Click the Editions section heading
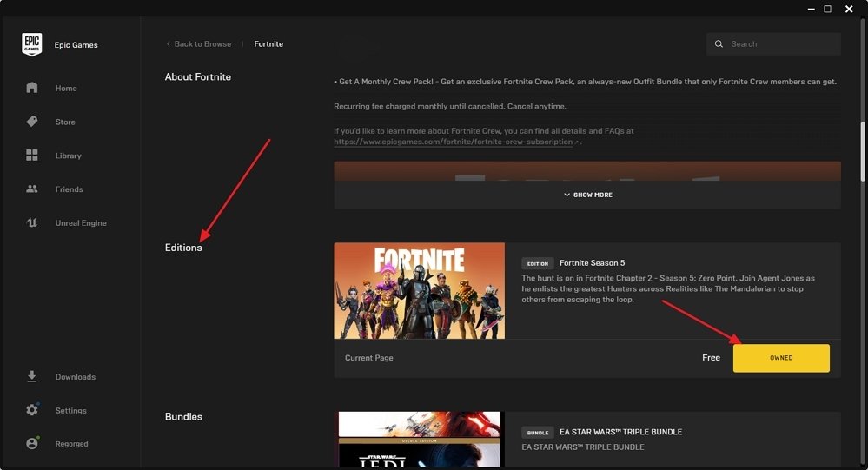Image resolution: width=868 pixels, height=470 pixels. [183, 248]
